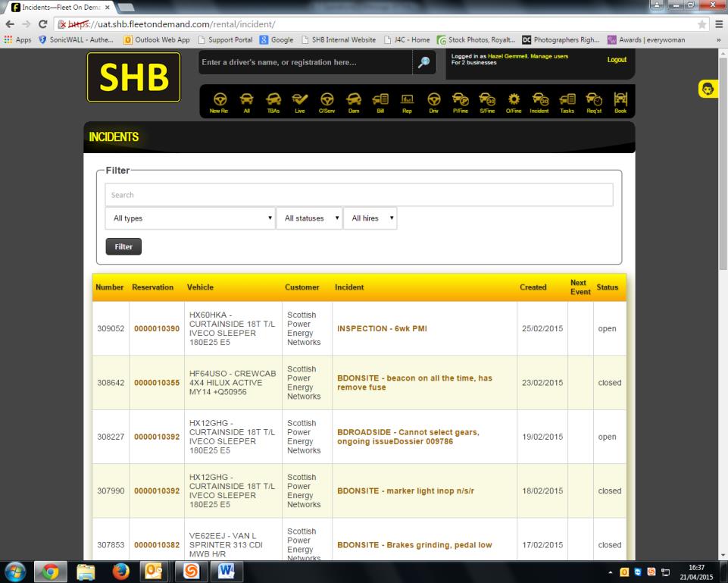Open reservation 0000010390 link
728x583 pixels.
(157, 329)
